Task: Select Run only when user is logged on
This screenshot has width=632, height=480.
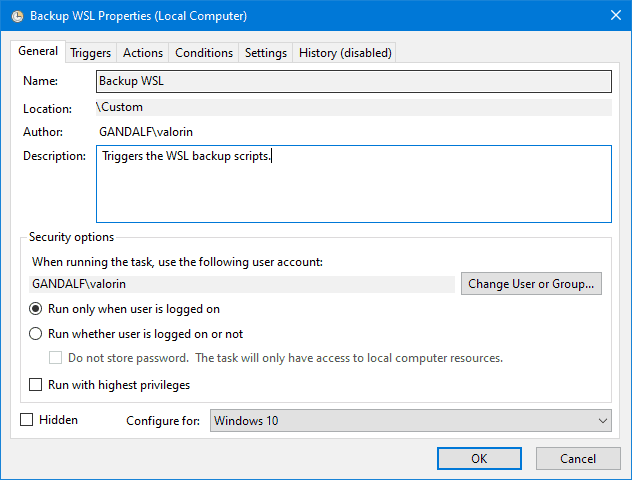Action: 36,309
